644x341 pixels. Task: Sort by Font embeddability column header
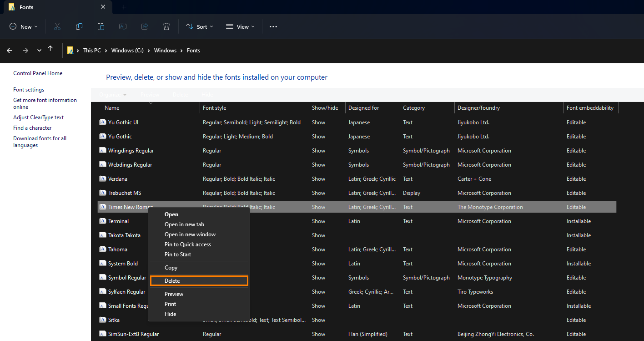(x=591, y=108)
